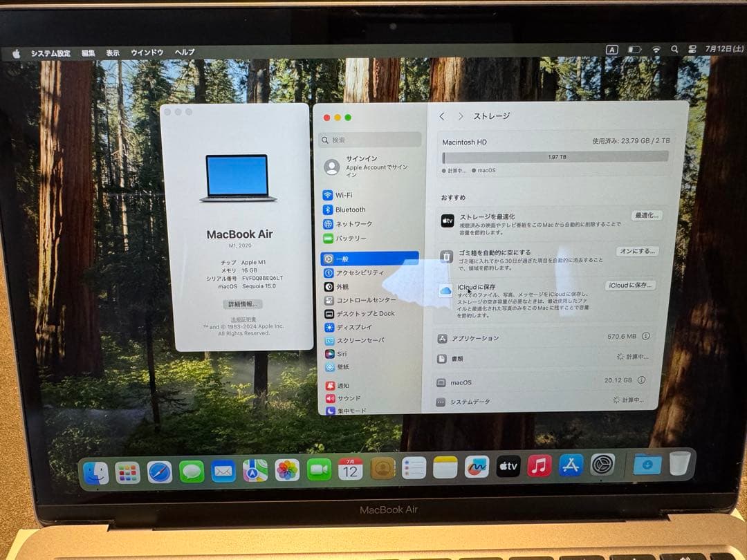
Task: Launch Music from the Dock
Action: (x=539, y=467)
